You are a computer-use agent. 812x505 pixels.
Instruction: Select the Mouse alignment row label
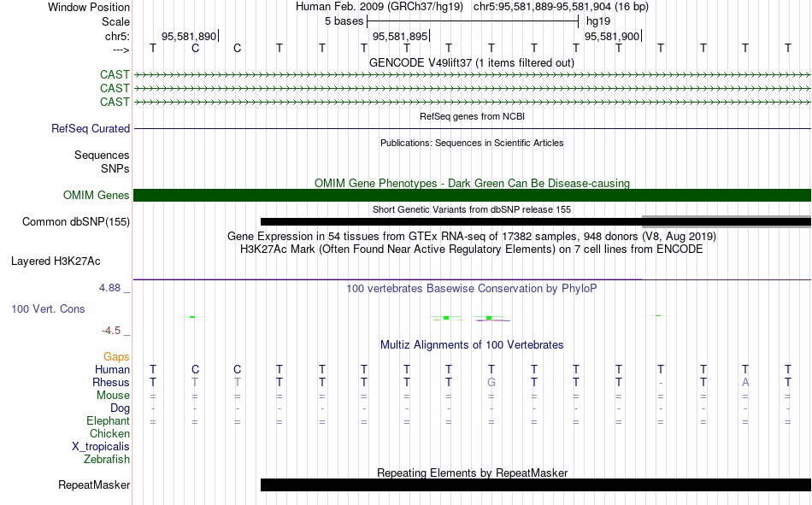113,395
